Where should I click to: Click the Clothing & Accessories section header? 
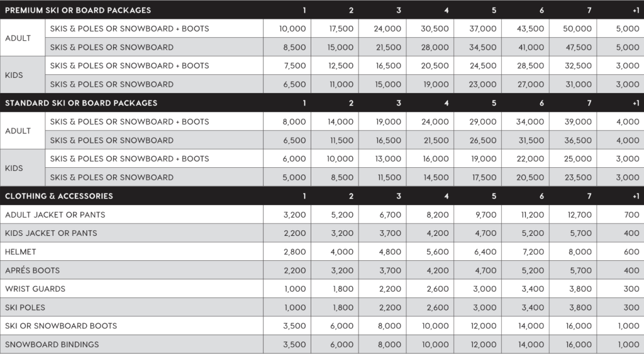(59, 196)
